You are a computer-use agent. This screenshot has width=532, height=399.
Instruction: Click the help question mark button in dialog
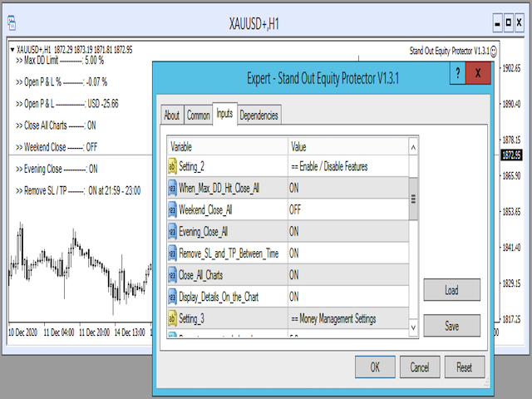tap(458, 72)
